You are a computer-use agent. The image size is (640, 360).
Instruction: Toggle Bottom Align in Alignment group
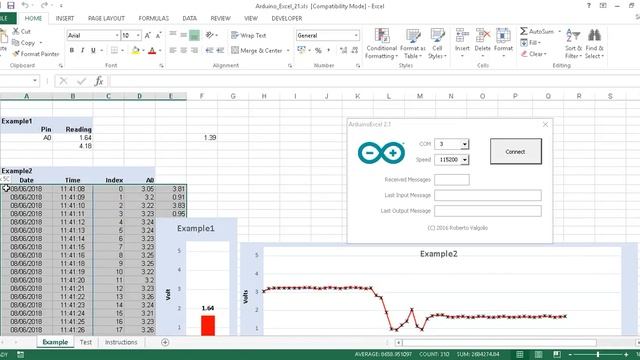pos(195,36)
